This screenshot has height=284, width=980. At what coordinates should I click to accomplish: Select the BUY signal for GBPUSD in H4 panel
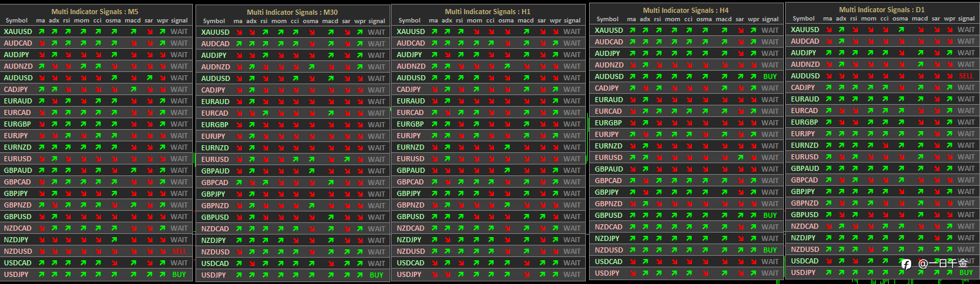coord(770,215)
